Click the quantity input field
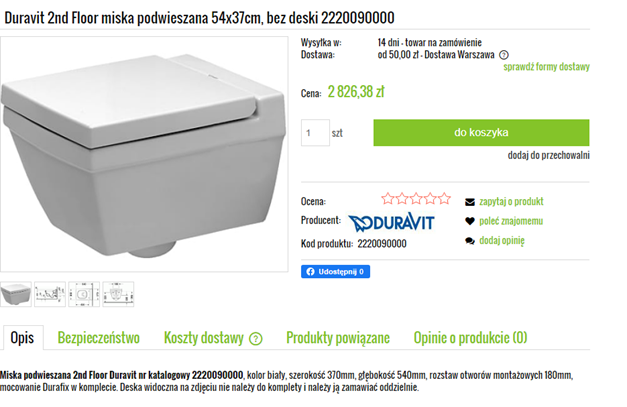The width and height of the screenshot is (627, 407). click(x=316, y=132)
